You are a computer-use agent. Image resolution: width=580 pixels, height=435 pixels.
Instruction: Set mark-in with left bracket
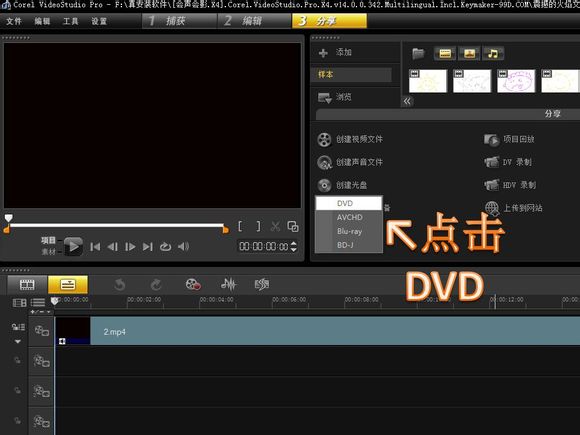(x=240, y=226)
